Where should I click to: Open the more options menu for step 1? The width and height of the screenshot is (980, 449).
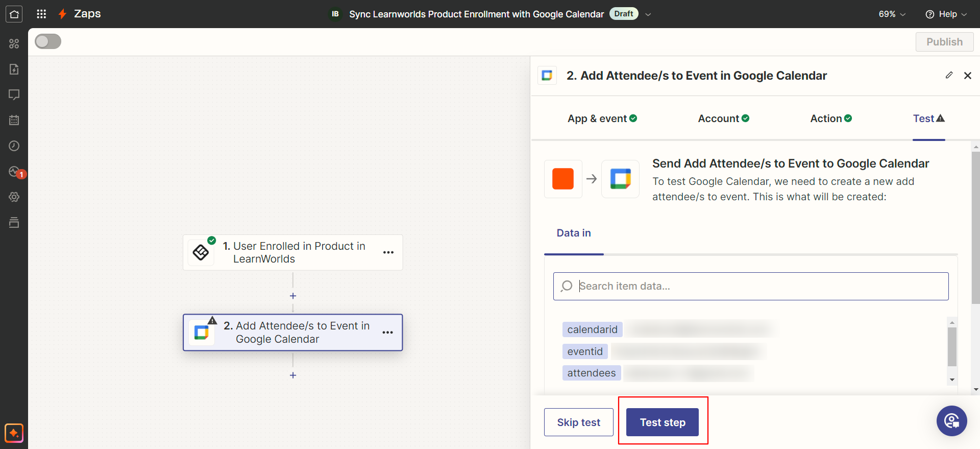point(388,252)
